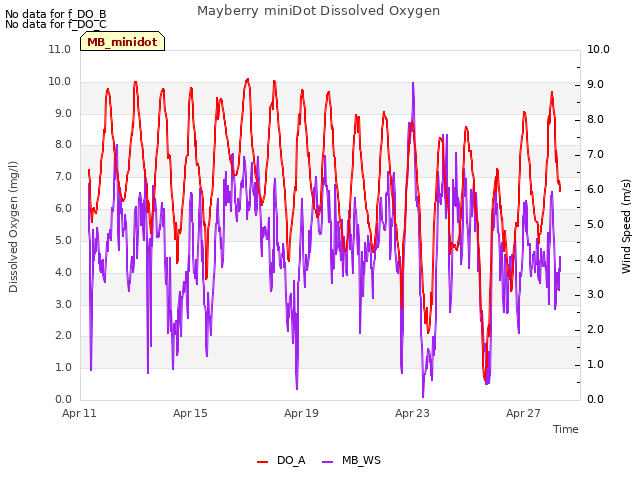This screenshot has height=480, width=640.
Task: Click the Apr 15 date tick label
Action: (x=190, y=413)
